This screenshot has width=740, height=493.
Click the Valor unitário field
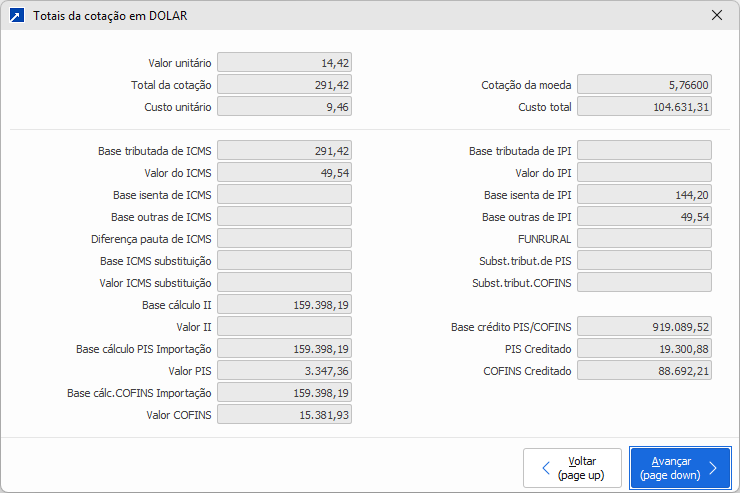pos(284,63)
